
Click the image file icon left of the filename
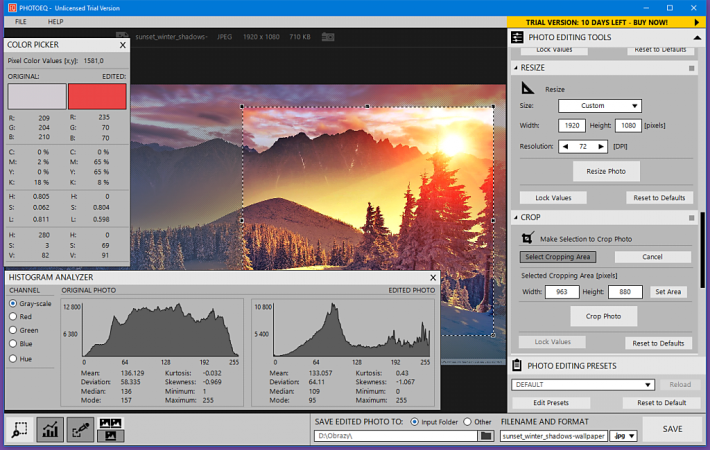(x=122, y=37)
